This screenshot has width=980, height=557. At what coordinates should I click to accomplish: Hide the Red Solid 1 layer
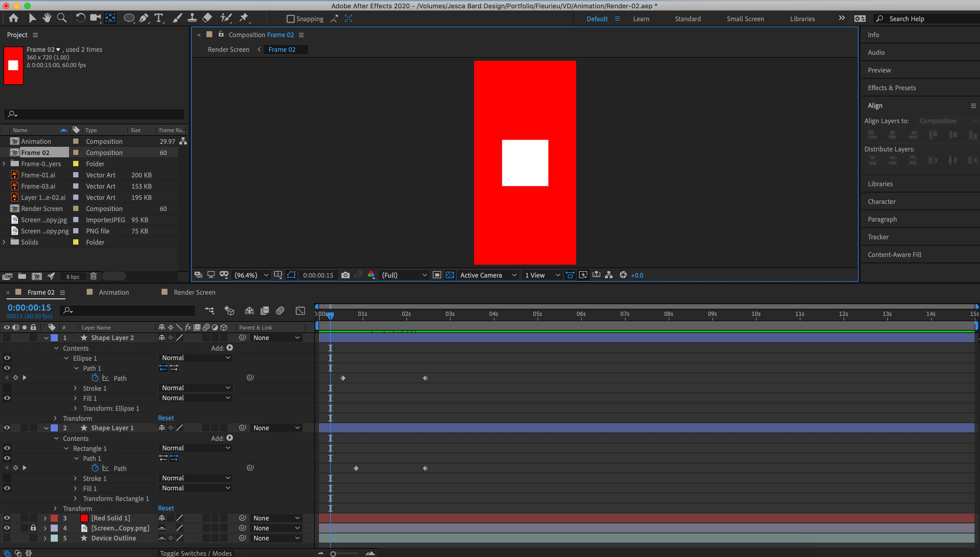(x=7, y=518)
